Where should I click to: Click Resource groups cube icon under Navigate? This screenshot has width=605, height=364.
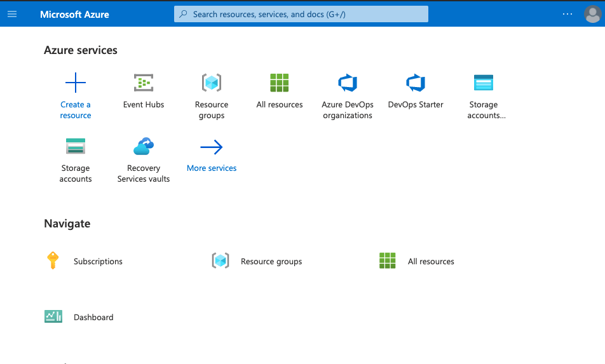[221, 260]
